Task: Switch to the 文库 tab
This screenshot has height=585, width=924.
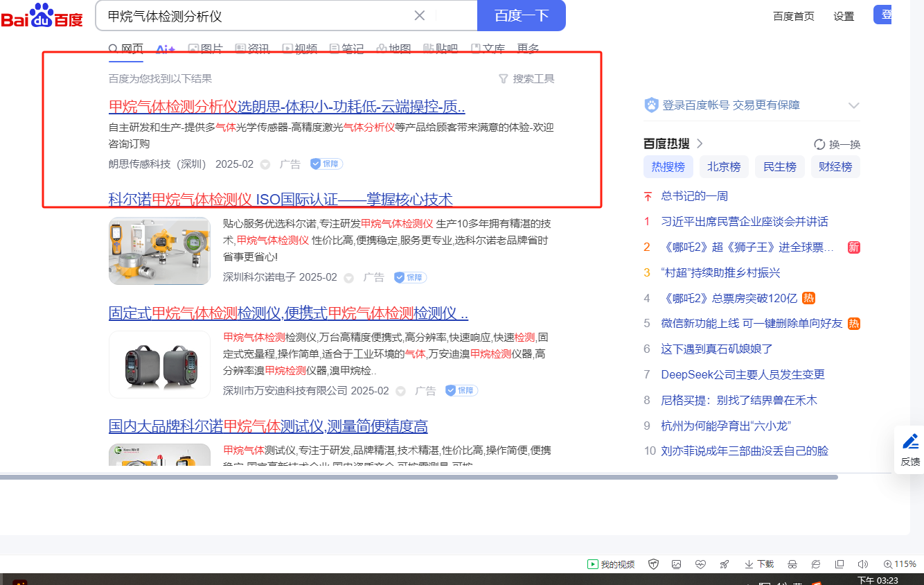Action: 488,49
